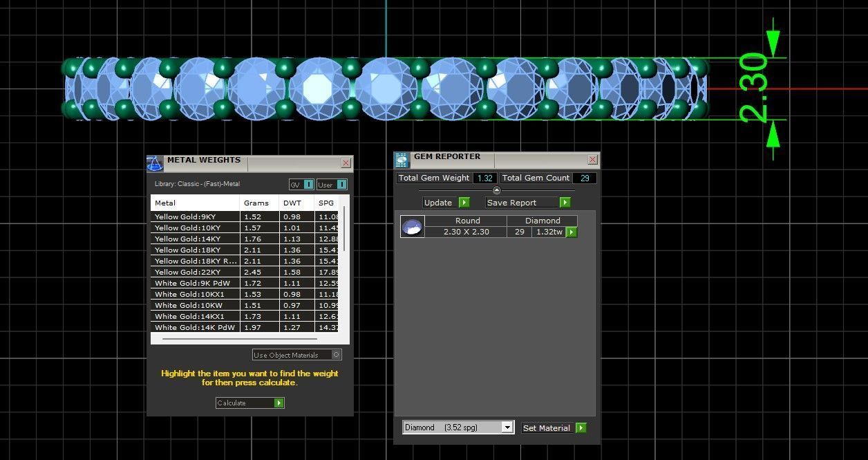Select the White Gold:9K PdW row
The image size is (868, 460).
245,283
